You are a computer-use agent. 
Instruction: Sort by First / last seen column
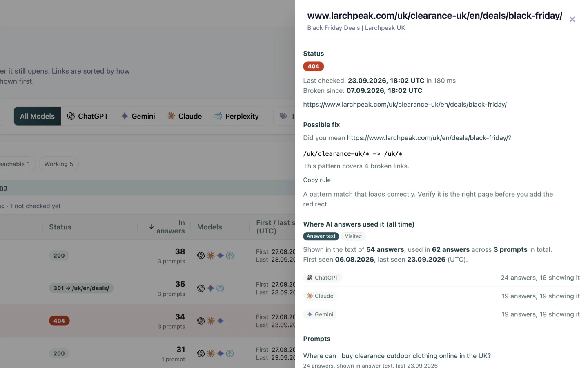[x=275, y=227]
